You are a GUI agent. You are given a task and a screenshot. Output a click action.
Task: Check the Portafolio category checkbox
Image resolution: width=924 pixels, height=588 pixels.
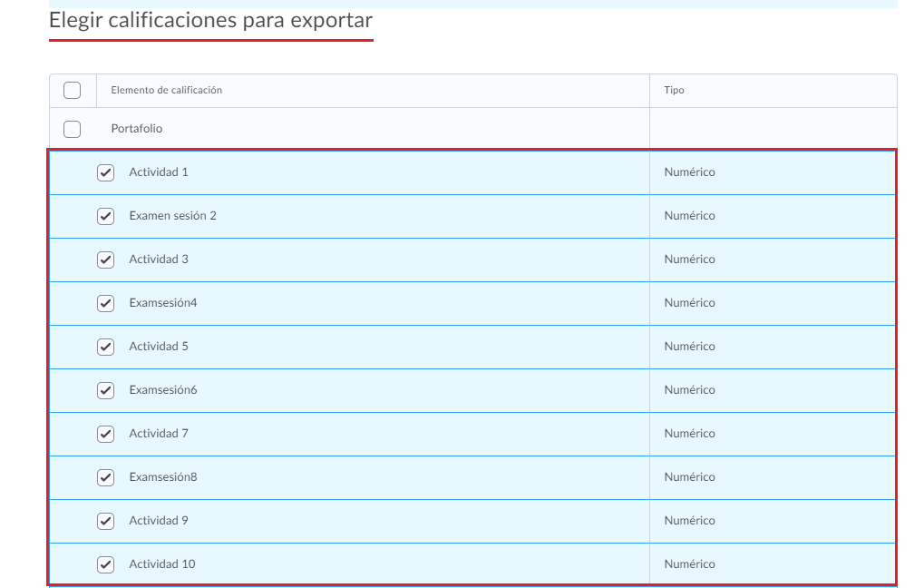[x=73, y=129]
